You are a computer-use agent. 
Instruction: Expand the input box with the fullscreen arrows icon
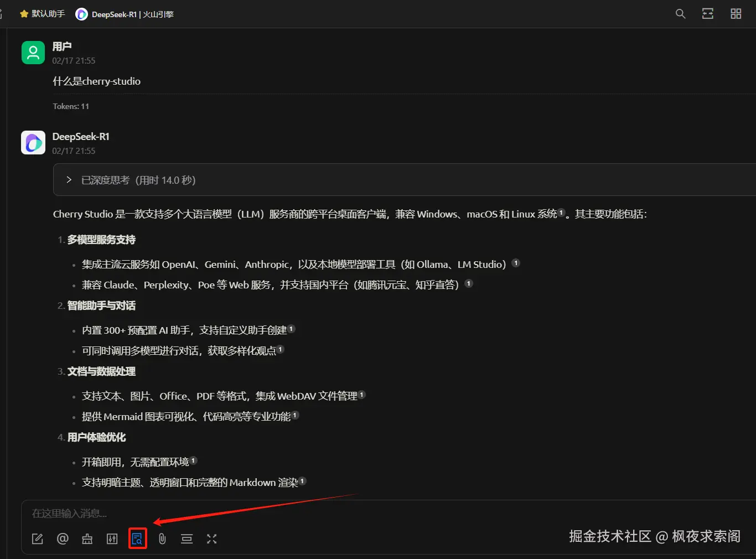(212, 539)
